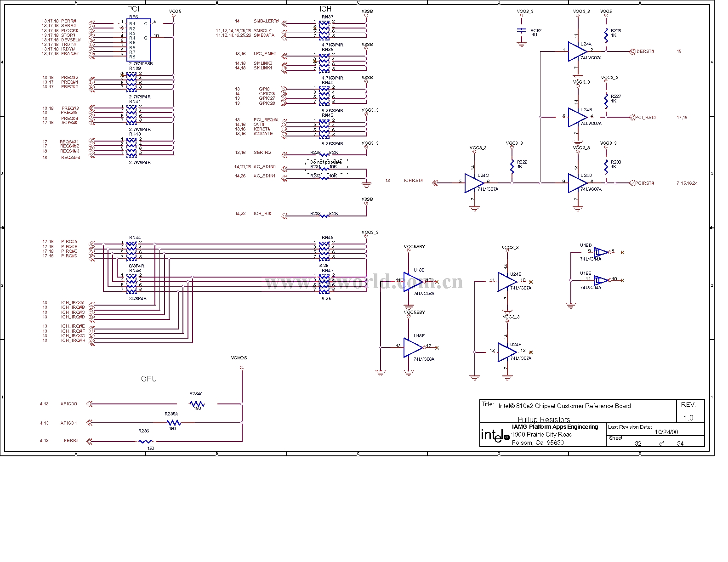Viewport: 728px width, 562px height.
Task: Click the ICHRST# signal label
Action: [413, 181]
